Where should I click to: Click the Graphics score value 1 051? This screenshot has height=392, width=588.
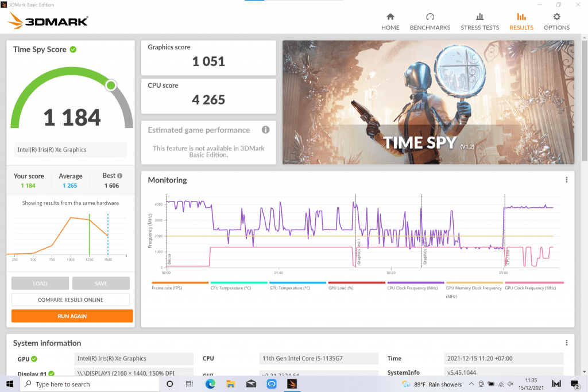208,61
